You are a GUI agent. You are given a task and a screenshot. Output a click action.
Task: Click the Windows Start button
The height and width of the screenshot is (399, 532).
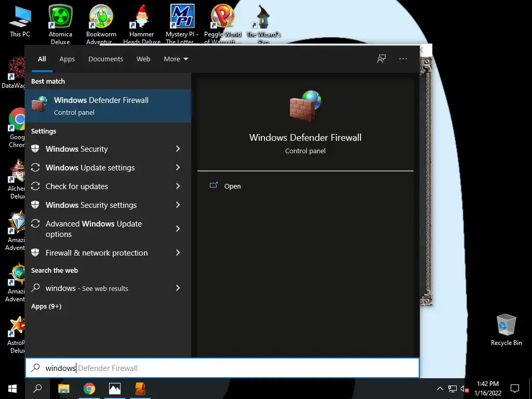coord(12,389)
